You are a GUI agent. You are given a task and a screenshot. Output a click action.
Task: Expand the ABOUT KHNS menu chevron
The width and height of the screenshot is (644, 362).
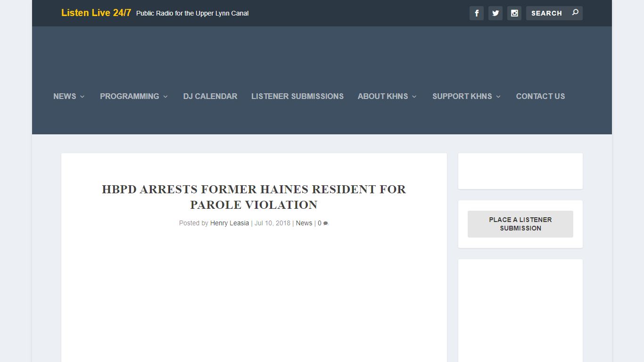tap(414, 97)
